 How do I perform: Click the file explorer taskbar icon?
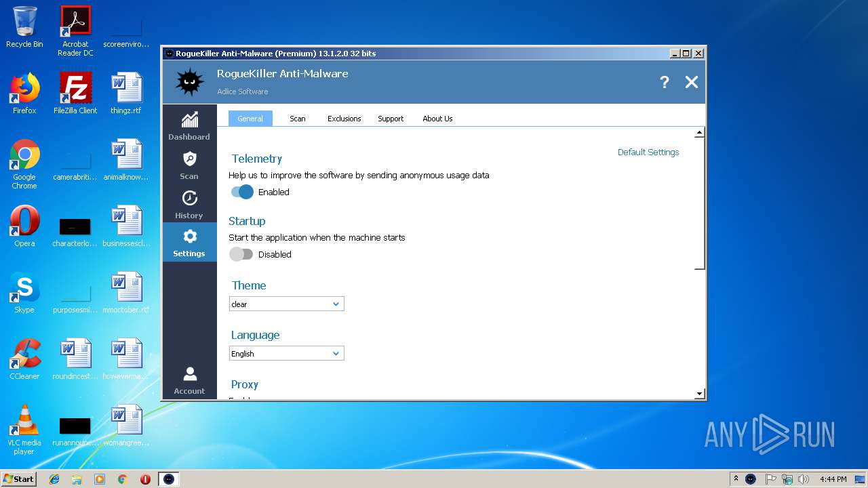[x=77, y=479]
